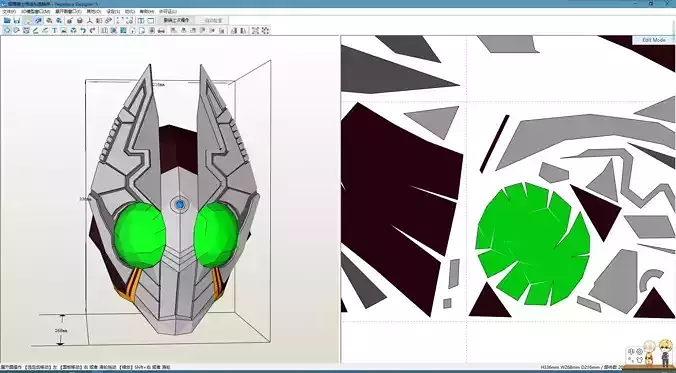
Task: Select the join/disjoin faces tool
Action: coord(26,30)
